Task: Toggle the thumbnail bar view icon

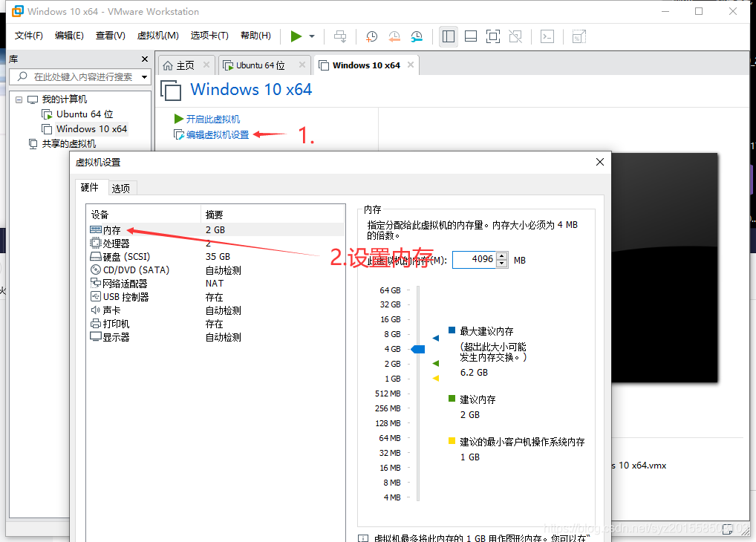Action: click(471, 36)
